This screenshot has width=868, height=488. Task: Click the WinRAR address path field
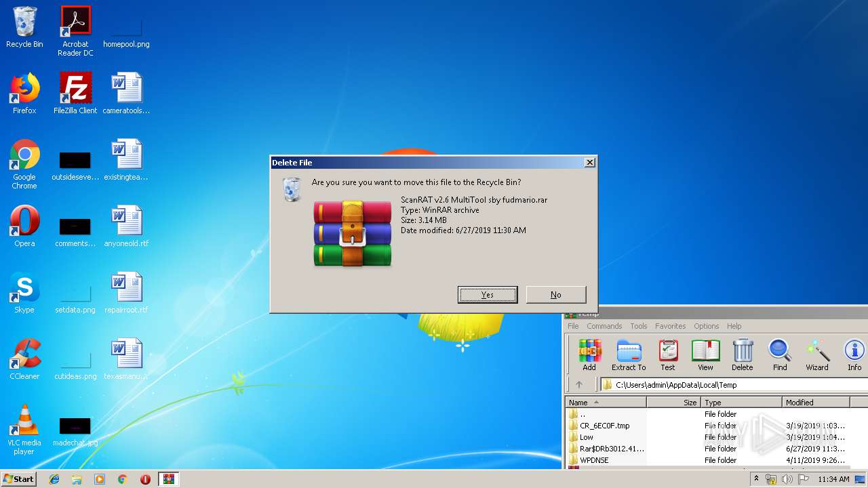click(734, 385)
